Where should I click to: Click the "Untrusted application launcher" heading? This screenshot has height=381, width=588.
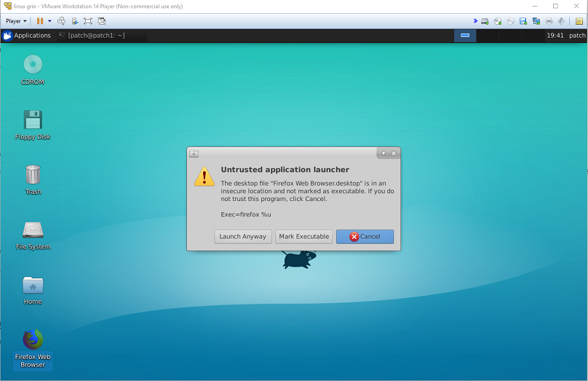tap(285, 170)
